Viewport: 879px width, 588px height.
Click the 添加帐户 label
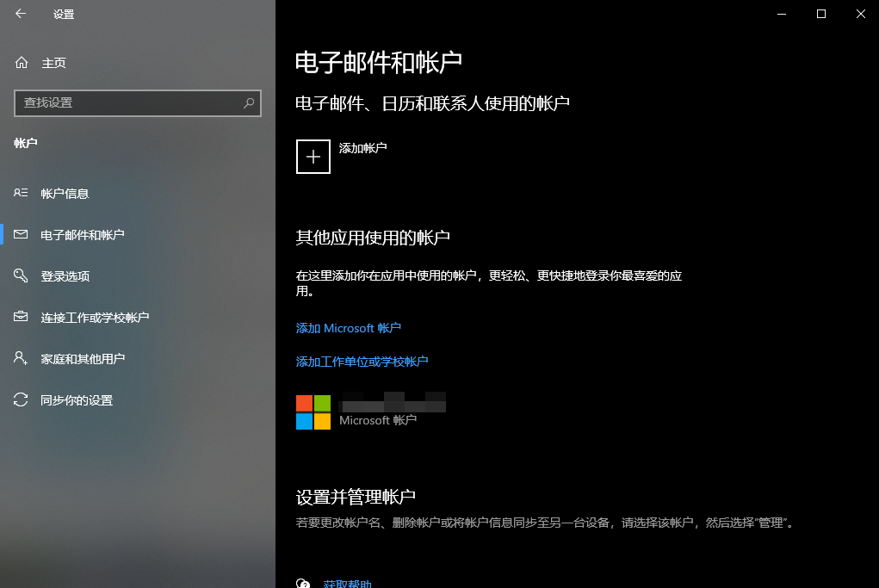point(362,148)
